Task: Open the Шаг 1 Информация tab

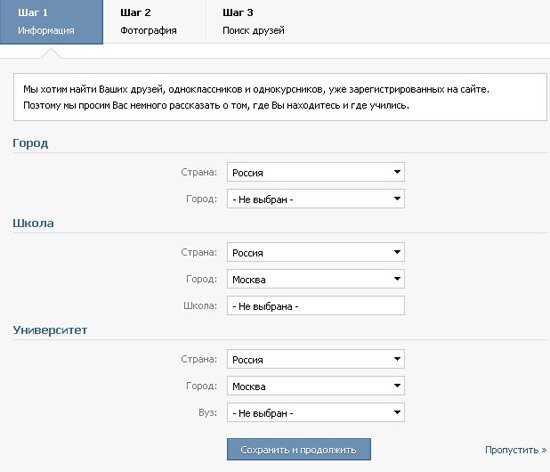Action: click(51, 22)
